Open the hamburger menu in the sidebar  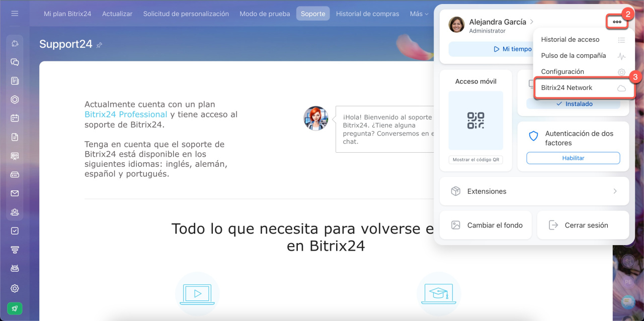pyautogui.click(x=15, y=14)
